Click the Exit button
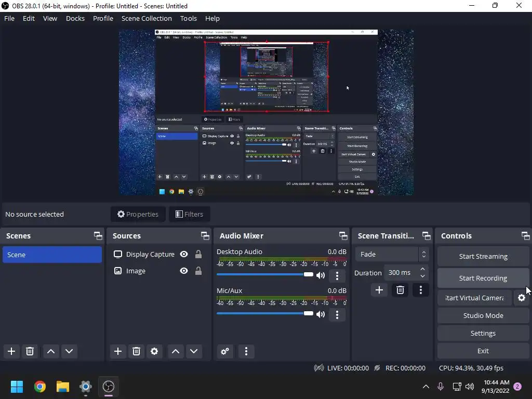 (483, 351)
